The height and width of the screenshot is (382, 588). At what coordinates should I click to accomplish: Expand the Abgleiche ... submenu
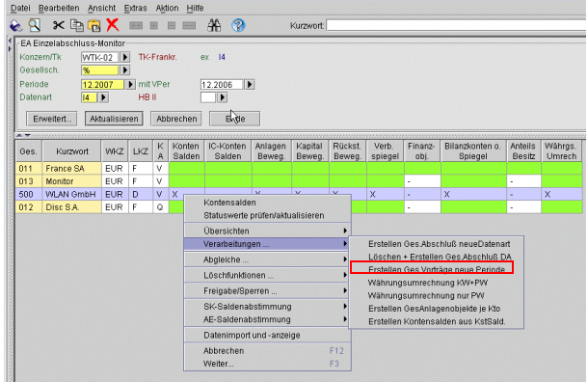point(267,259)
